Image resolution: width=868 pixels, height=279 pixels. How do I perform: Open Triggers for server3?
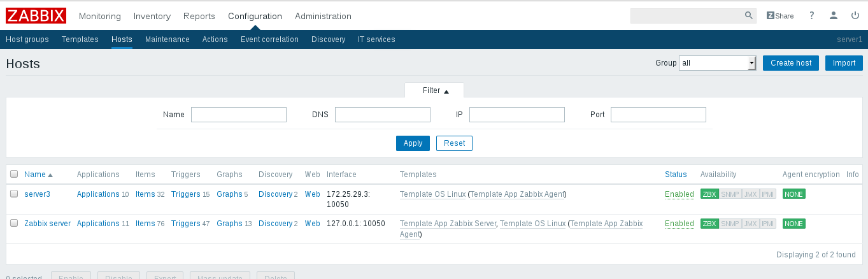pyautogui.click(x=186, y=194)
